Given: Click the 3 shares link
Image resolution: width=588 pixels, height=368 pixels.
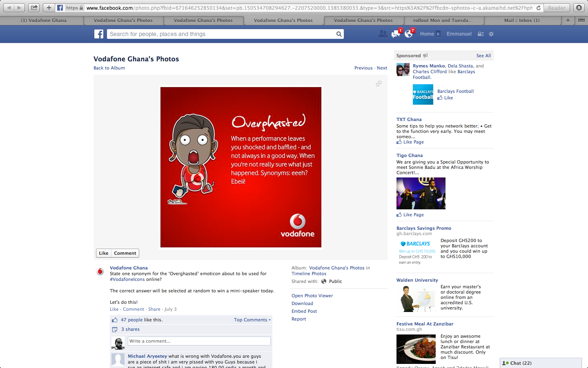Looking at the screenshot, I should (x=130, y=329).
